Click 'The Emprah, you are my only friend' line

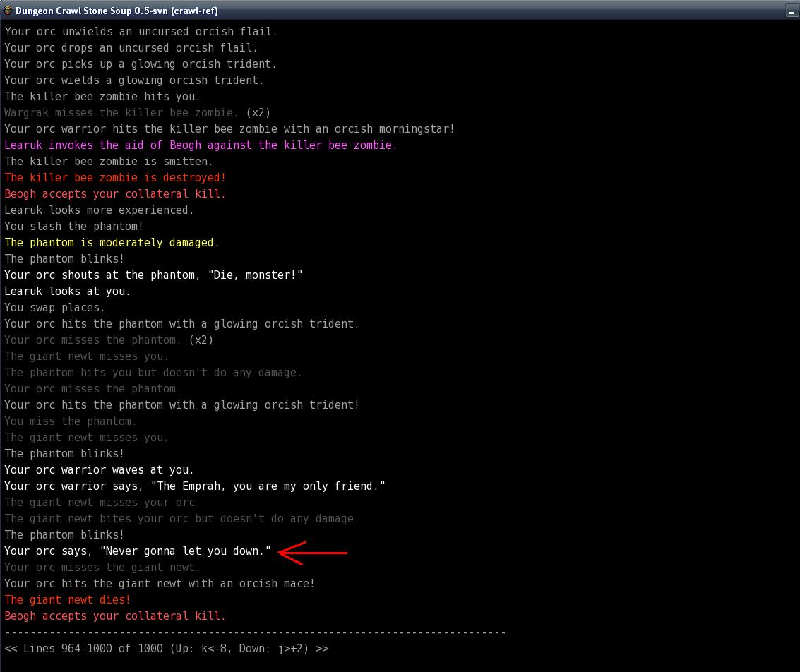195,486
